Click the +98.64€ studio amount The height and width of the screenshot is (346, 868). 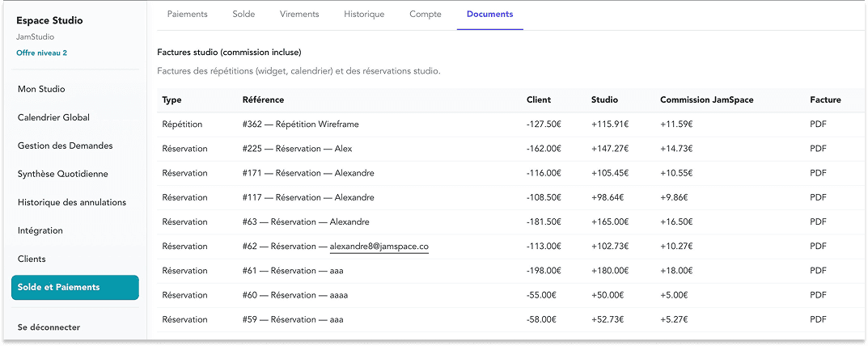(608, 197)
